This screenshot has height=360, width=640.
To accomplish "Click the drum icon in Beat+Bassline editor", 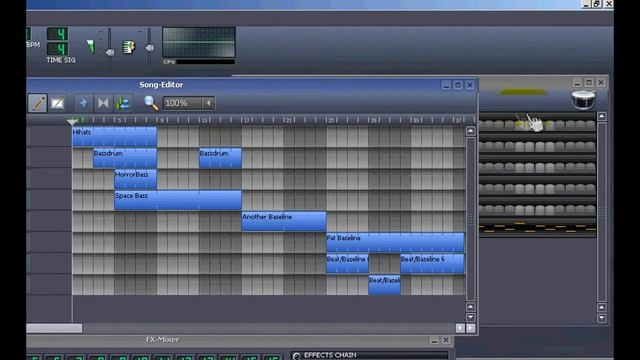I will pos(583,100).
